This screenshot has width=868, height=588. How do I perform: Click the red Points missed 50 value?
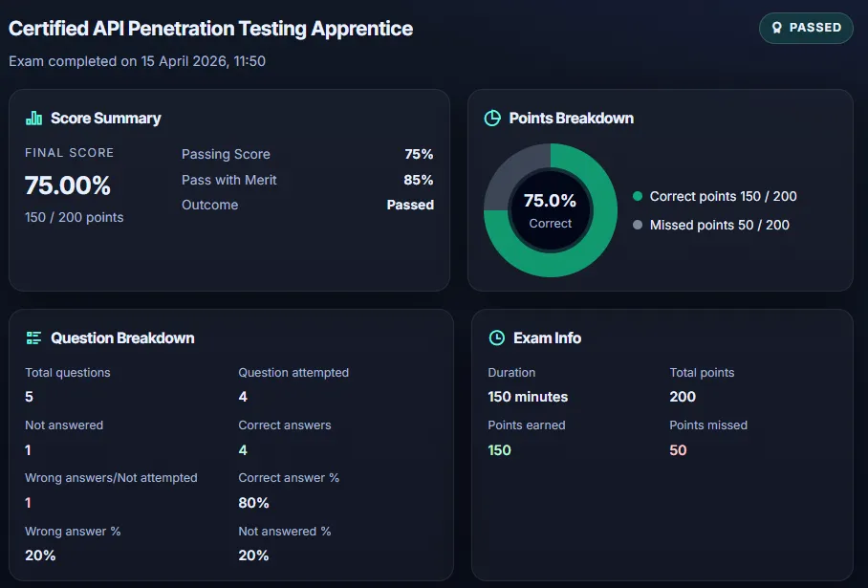678,450
